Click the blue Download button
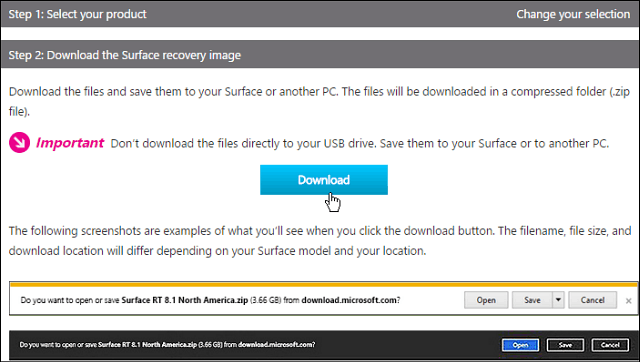Screen dimensions: 640x362 (324, 180)
